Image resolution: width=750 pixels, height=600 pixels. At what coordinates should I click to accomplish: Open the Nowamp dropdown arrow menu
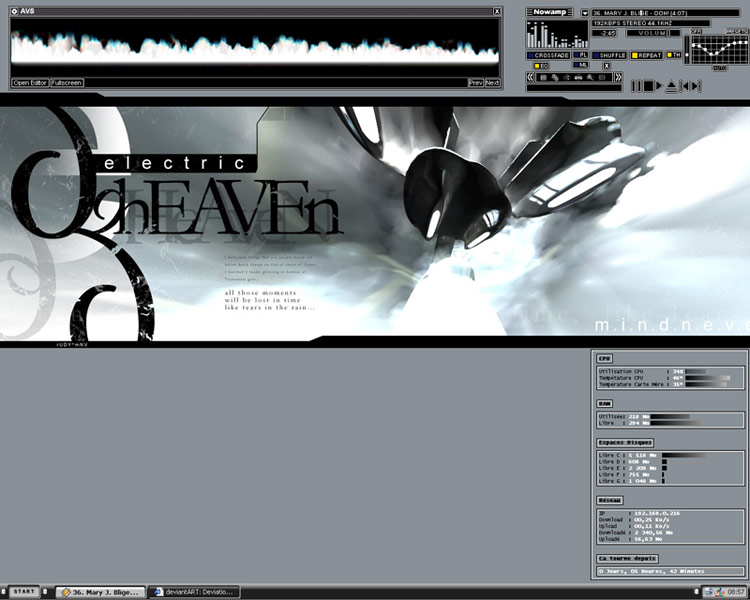pos(583,13)
